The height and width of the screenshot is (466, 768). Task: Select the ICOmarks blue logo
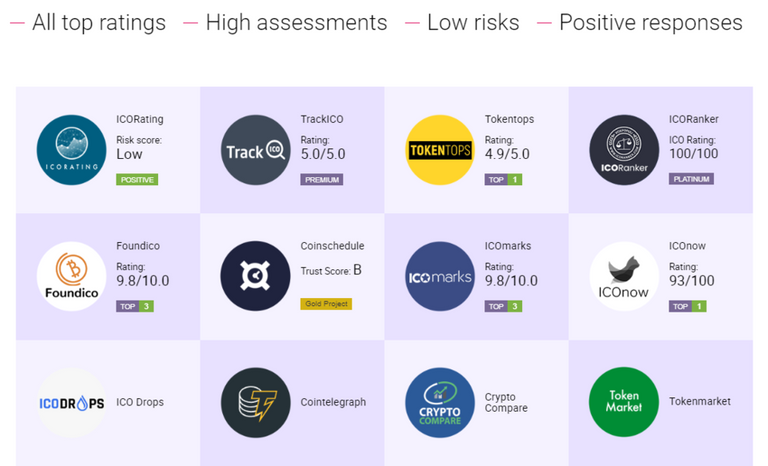pyautogui.click(x=439, y=276)
